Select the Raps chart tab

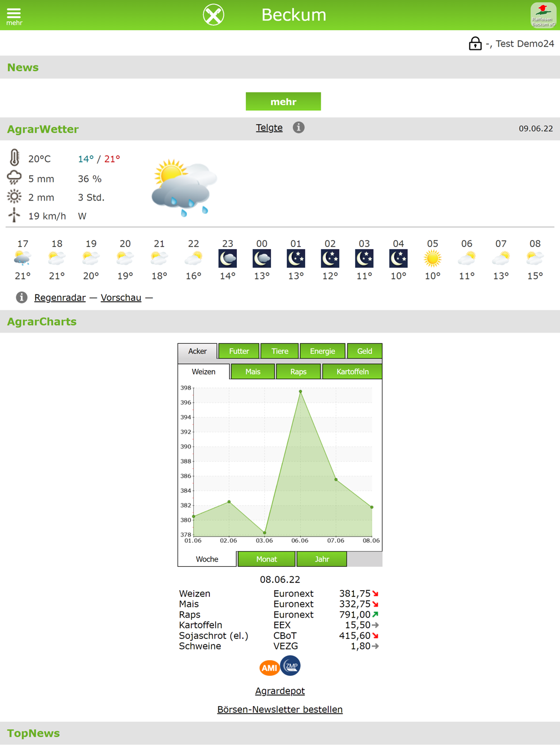(x=298, y=372)
